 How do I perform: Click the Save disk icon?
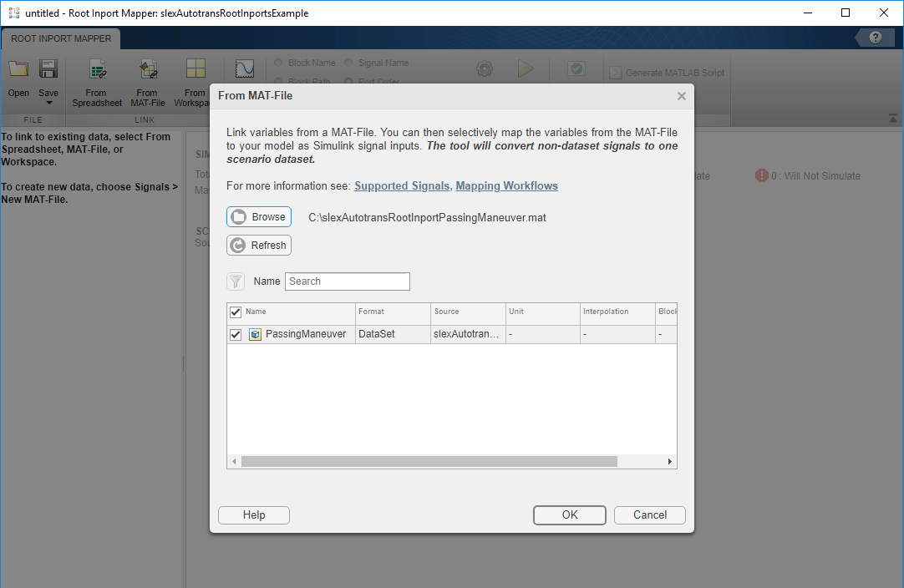[48, 69]
